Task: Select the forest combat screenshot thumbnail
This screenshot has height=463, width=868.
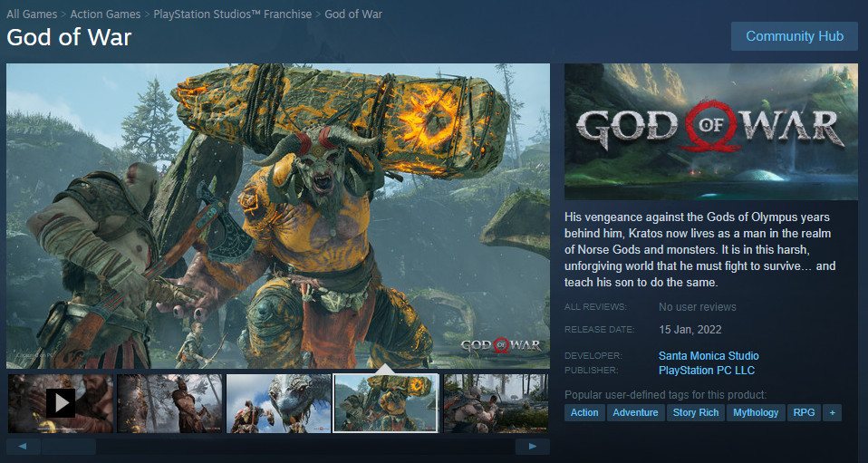Action: [496, 403]
